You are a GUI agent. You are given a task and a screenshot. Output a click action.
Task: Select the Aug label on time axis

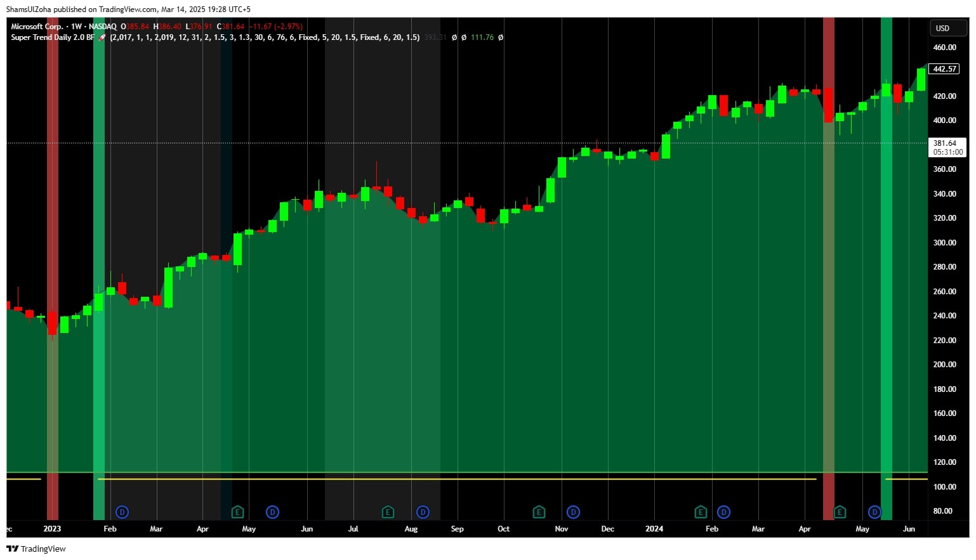tap(411, 529)
